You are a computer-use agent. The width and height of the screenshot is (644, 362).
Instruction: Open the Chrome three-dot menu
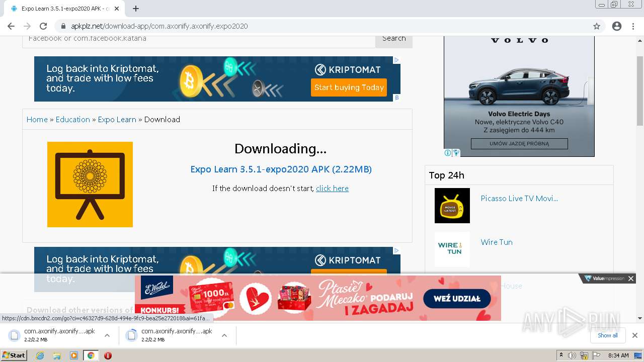pos(633,26)
